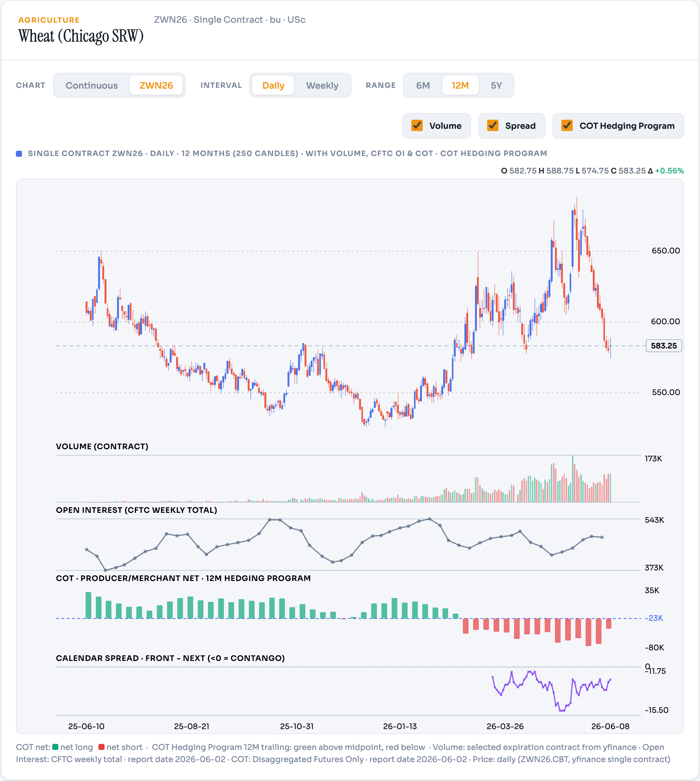
Task: Click the AGRICULTURE category label
Action: coord(49,20)
